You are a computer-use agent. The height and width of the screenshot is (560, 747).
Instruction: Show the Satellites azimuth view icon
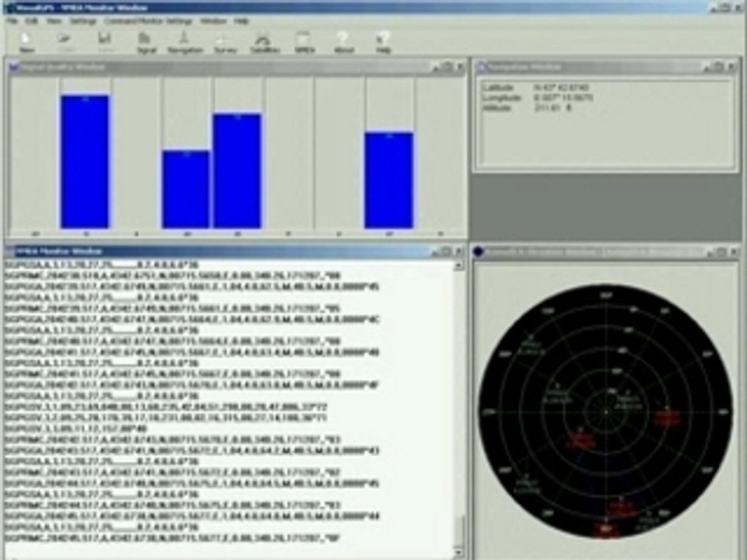(265, 42)
